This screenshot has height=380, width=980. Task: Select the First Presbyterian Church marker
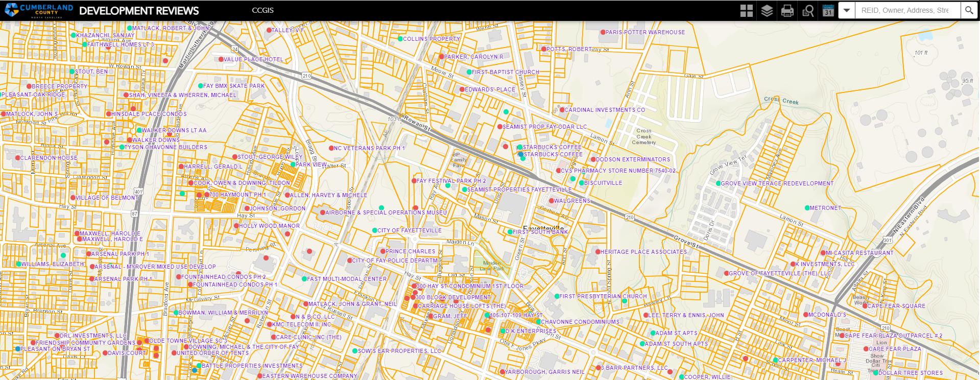click(557, 296)
